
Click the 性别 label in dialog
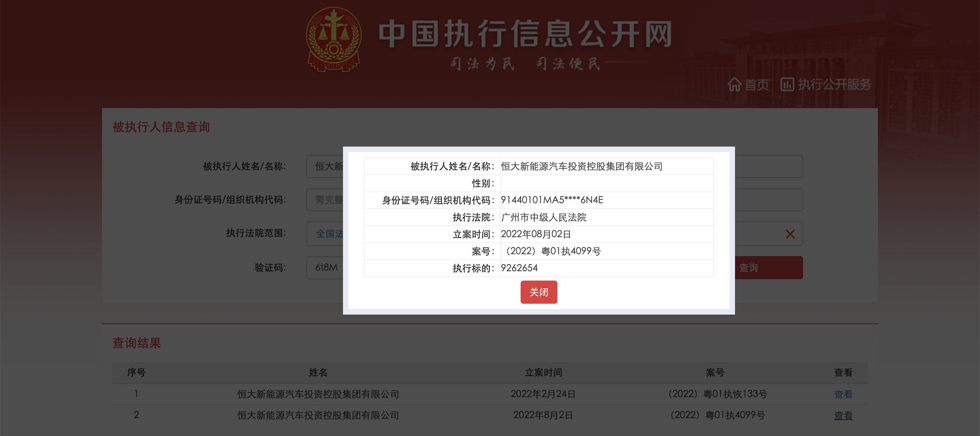click(483, 183)
